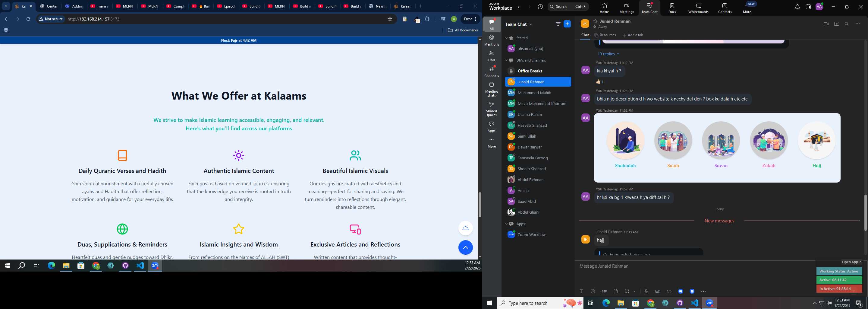
Task: Open GIF picker in composer
Action: (x=604, y=291)
